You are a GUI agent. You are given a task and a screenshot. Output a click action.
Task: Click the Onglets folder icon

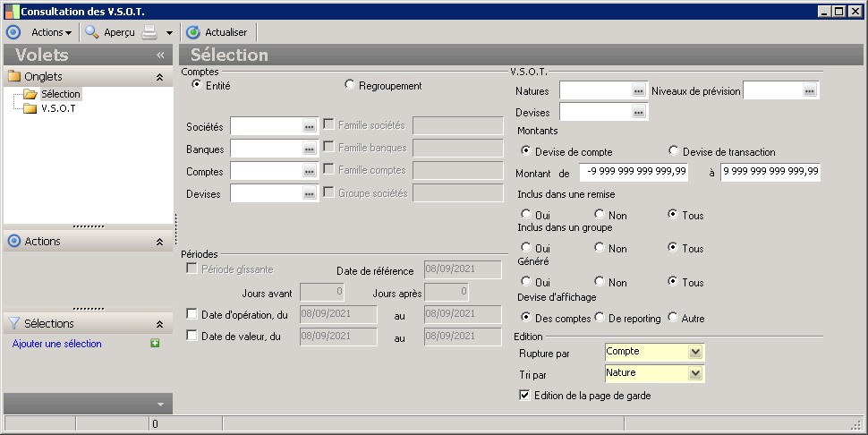point(13,76)
